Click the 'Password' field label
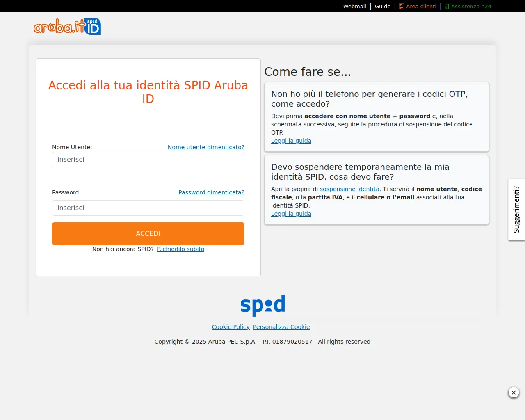This screenshot has height=420, width=525. tap(66, 192)
